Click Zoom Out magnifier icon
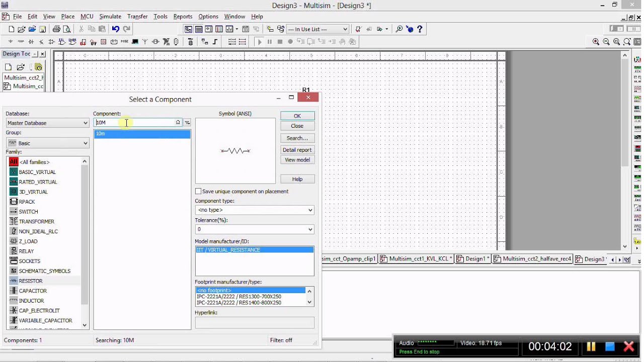 click(x=606, y=42)
